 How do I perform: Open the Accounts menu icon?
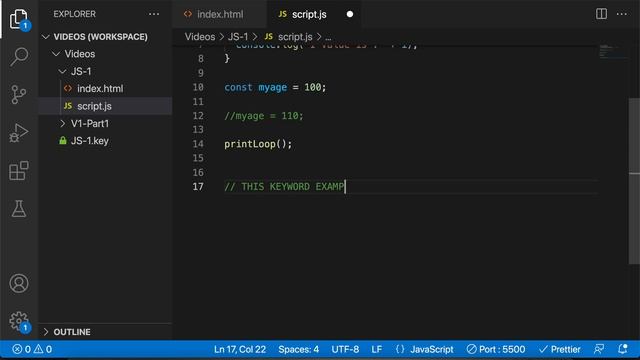[x=19, y=283]
